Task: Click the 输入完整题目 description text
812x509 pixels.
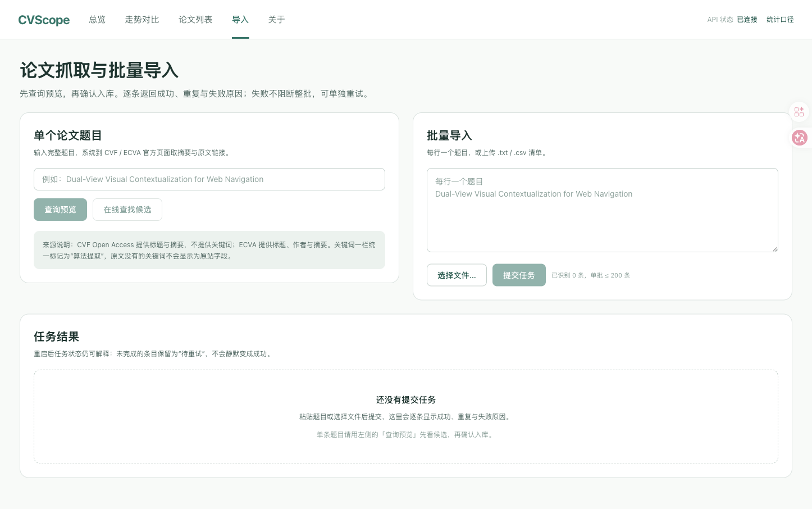Action: click(133, 153)
